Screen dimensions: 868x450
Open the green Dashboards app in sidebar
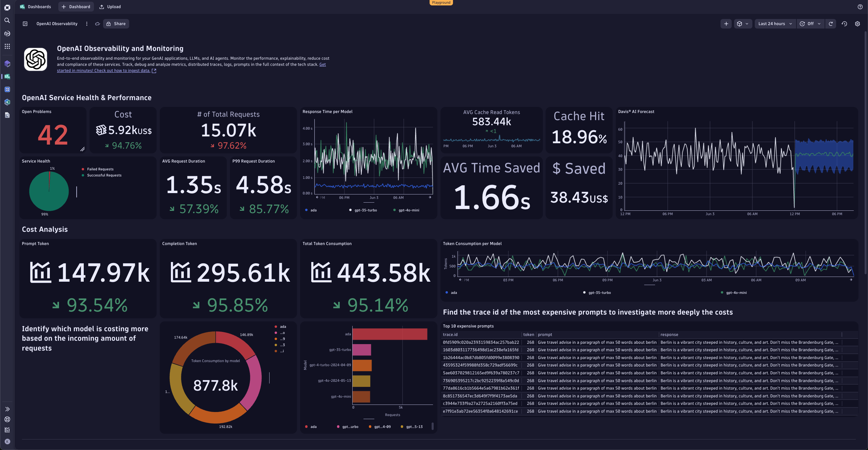[7, 77]
